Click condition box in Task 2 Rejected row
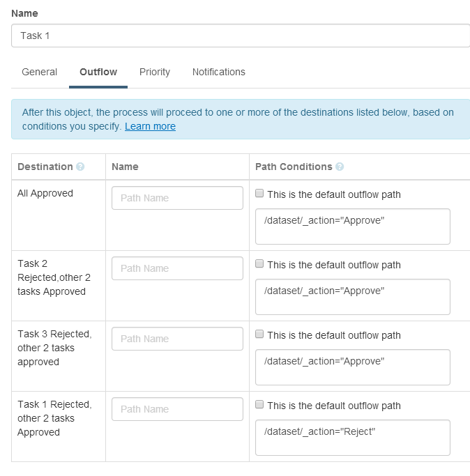The width and height of the screenshot is (470, 476). pos(353,297)
